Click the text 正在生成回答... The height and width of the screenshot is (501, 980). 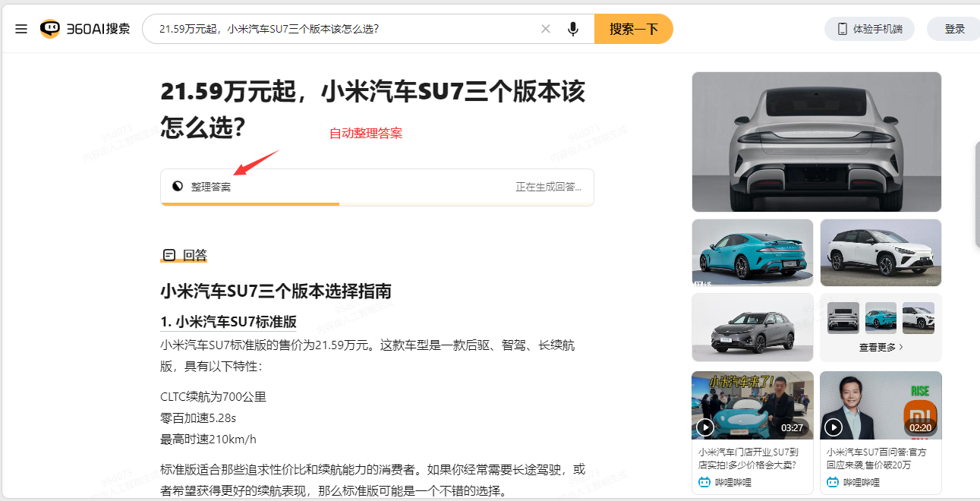[x=549, y=187]
